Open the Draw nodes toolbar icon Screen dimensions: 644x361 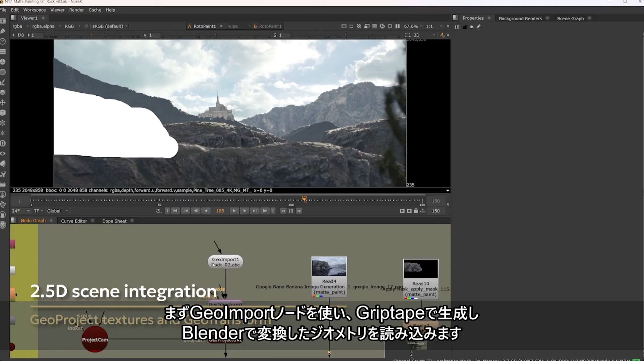coord(3,31)
